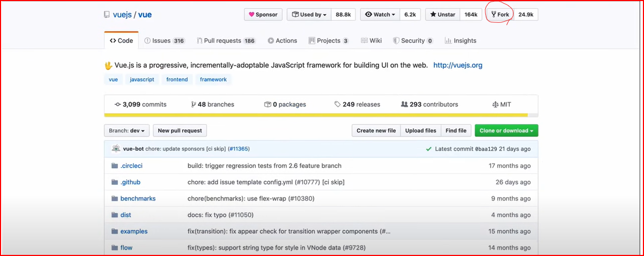Viewport: 644px width, 256px height.
Task: Click the green latest commit checkmark
Action: click(429, 149)
